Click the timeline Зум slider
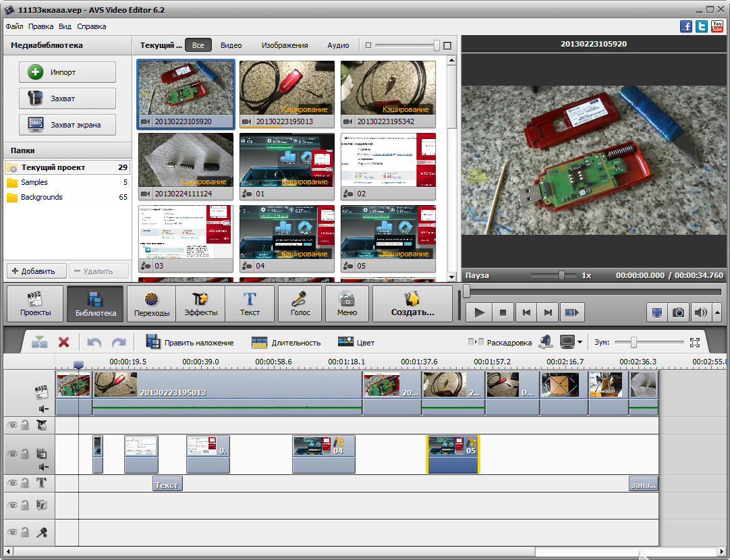The image size is (730, 560). coord(633,342)
